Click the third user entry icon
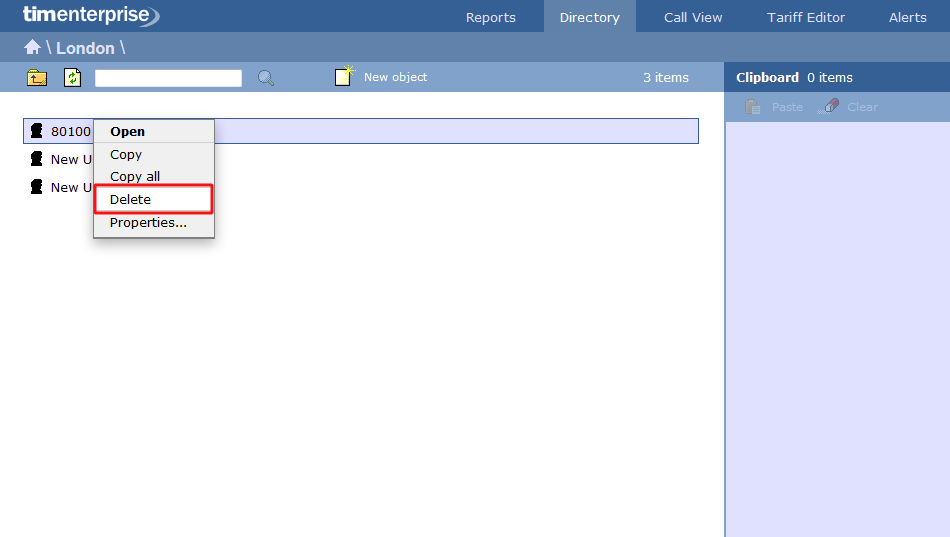 click(37, 187)
